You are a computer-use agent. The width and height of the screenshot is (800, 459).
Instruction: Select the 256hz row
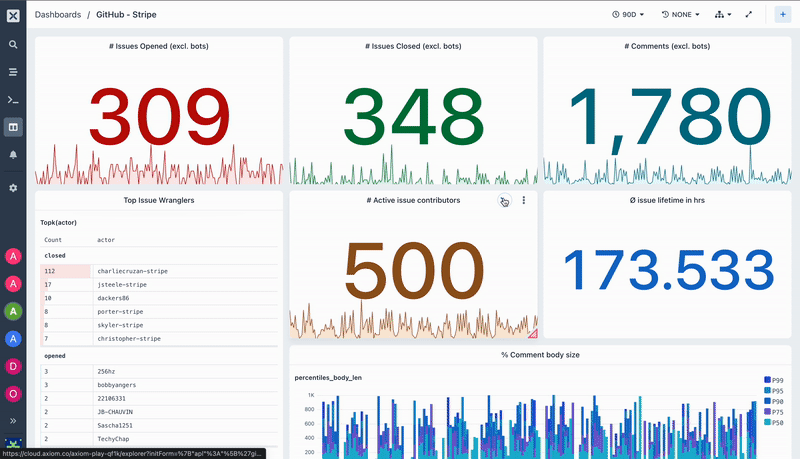pyautogui.click(x=159, y=372)
